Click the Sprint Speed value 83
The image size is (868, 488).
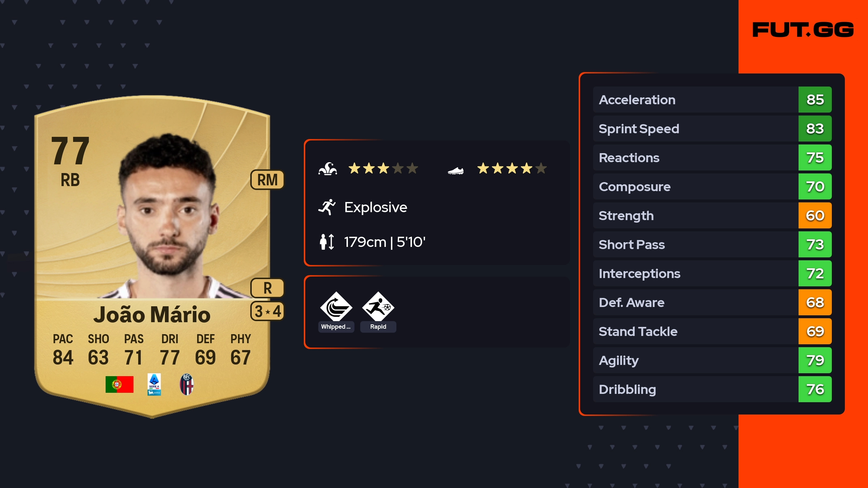click(x=815, y=129)
